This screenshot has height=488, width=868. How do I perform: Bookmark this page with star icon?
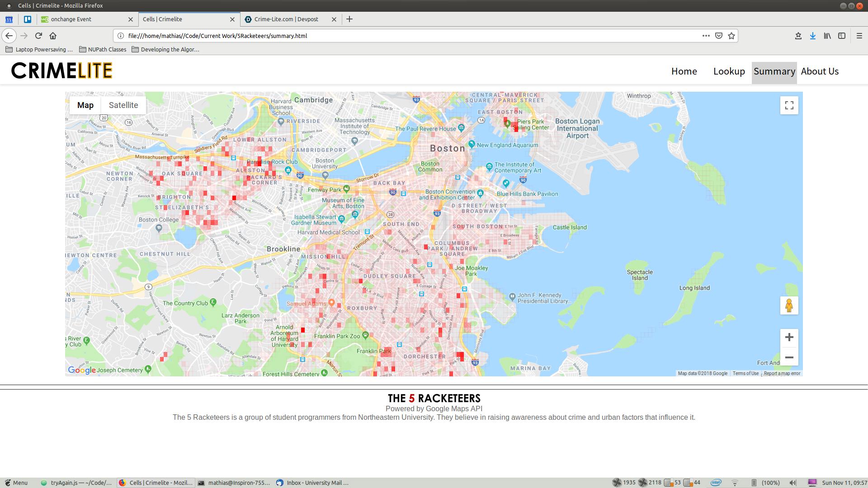click(731, 36)
